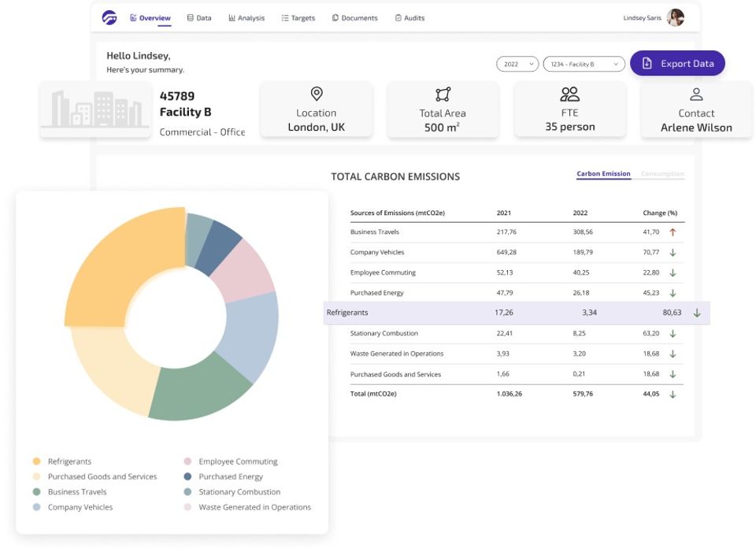Open the 2022 year dropdown

coord(517,64)
